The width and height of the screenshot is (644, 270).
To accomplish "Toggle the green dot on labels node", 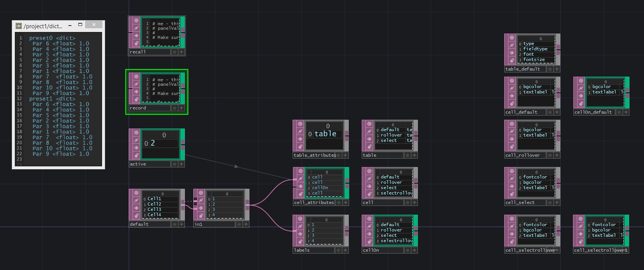I will click(x=338, y=250).
